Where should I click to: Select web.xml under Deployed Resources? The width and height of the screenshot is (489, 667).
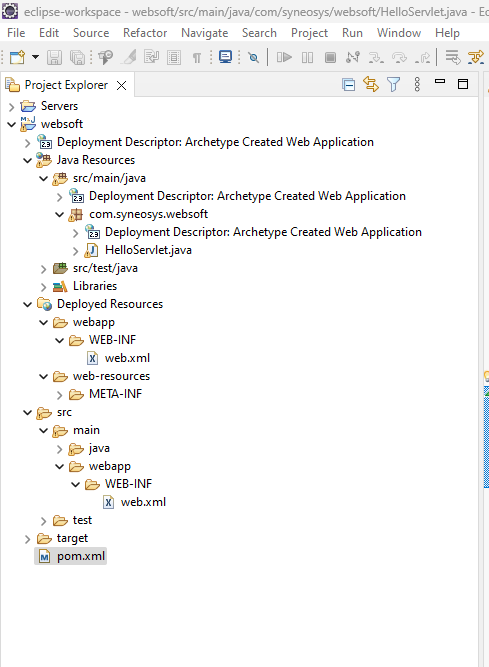click(x=127, y=358)
